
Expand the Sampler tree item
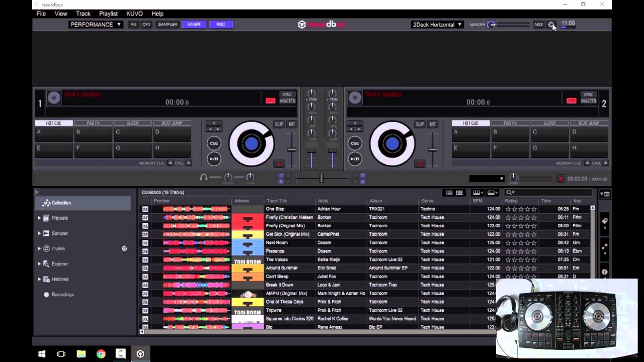point(40,233)
